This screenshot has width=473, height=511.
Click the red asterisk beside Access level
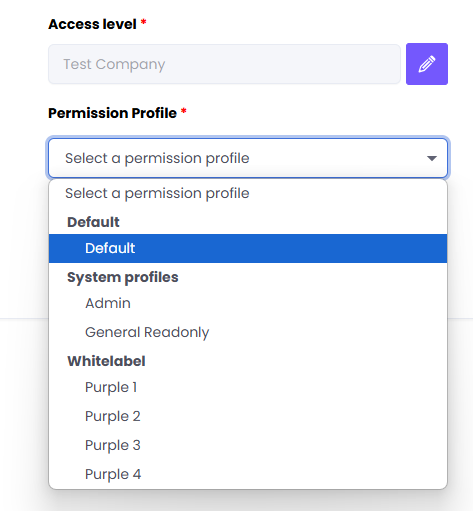143,22
